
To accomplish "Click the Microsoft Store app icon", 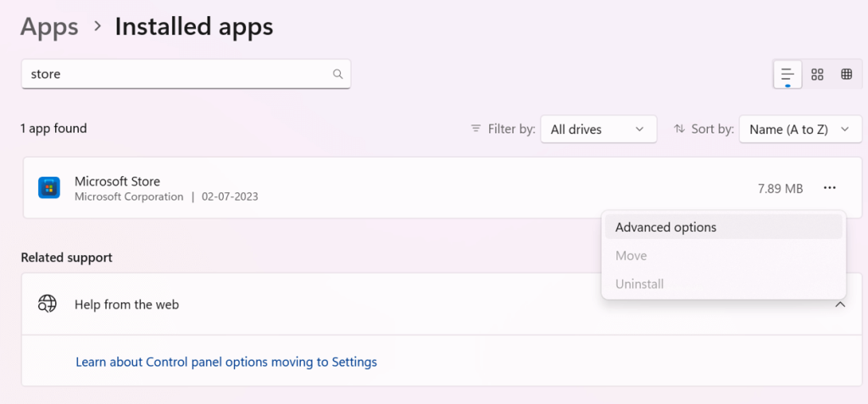I will (49, 188).
